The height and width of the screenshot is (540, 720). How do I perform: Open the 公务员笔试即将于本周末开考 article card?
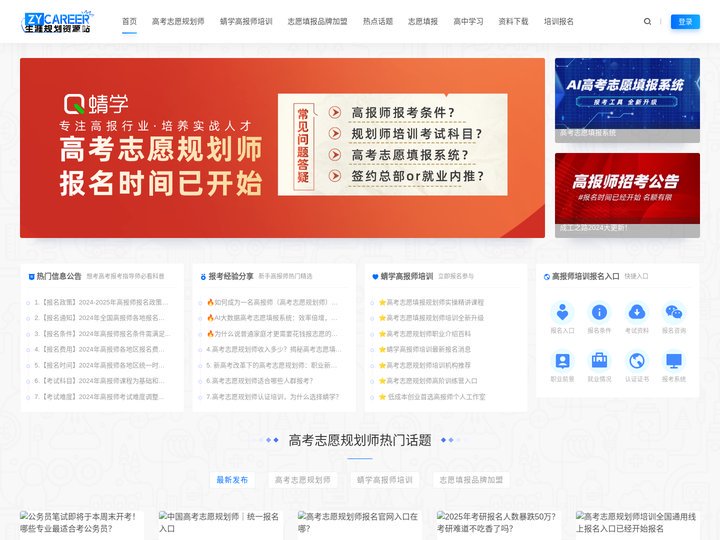click(82, 523)
